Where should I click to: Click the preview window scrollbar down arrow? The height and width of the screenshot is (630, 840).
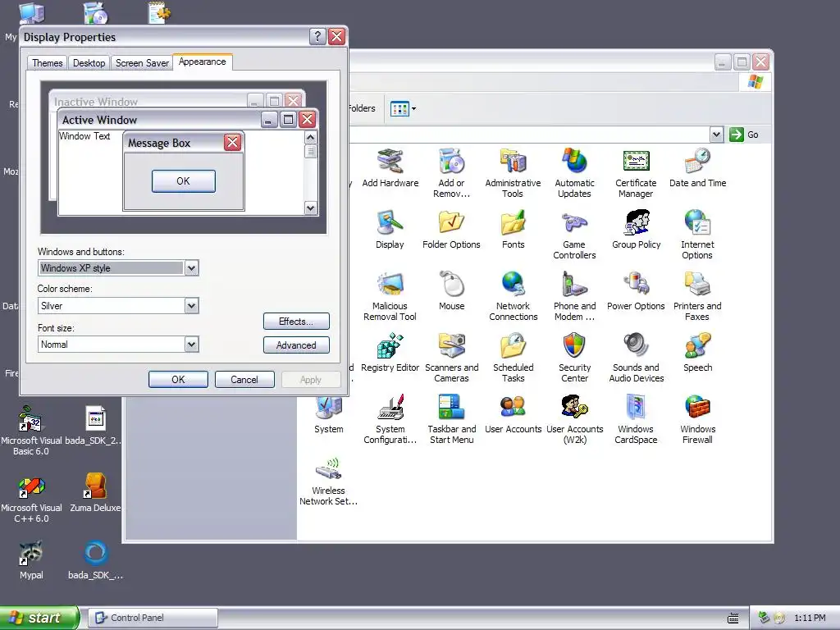pos(310,208)
